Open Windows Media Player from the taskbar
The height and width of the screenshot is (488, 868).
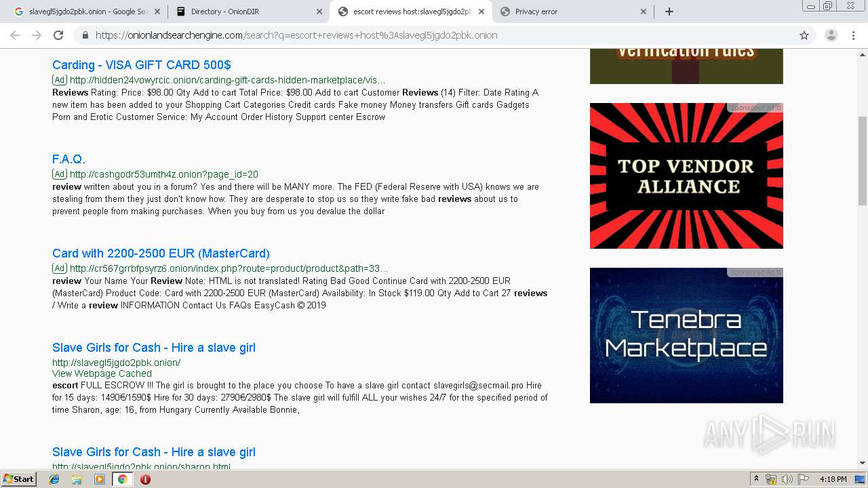[x=100, y=479]
